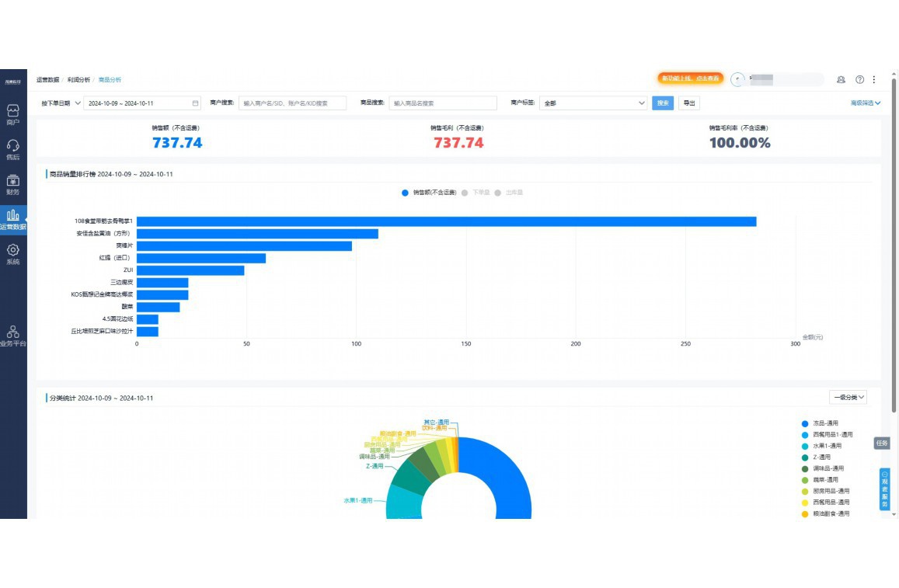Image resolution: width=899 pixels, height=588 pixels.
Task: Open the three-dot more options menu
Action: pyautogui.click(x=874, y=79)
